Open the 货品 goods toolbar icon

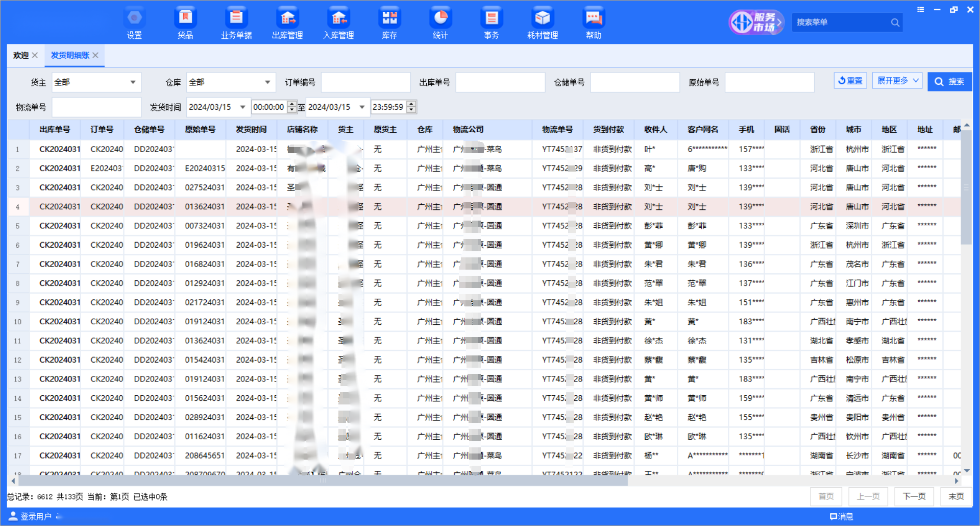[x=185, y=23]
